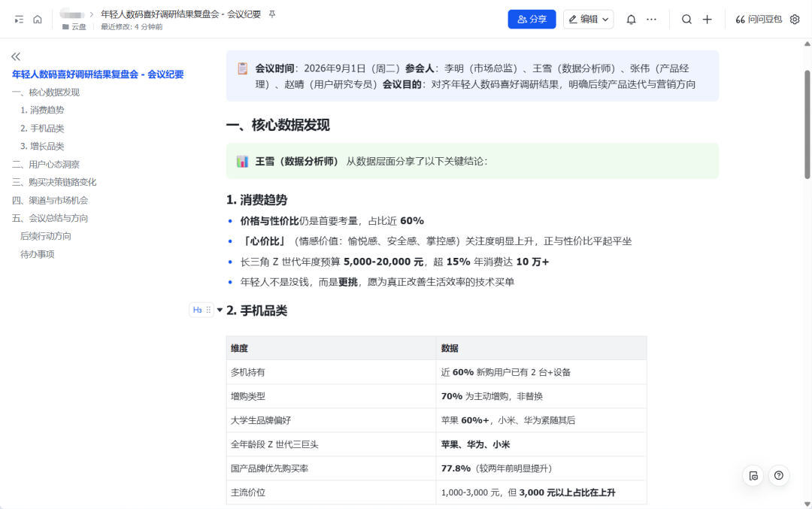The image size is (812, 509).
Task: Navigate to 五、会议总结与方向 in outline
Action: (50, 218)
